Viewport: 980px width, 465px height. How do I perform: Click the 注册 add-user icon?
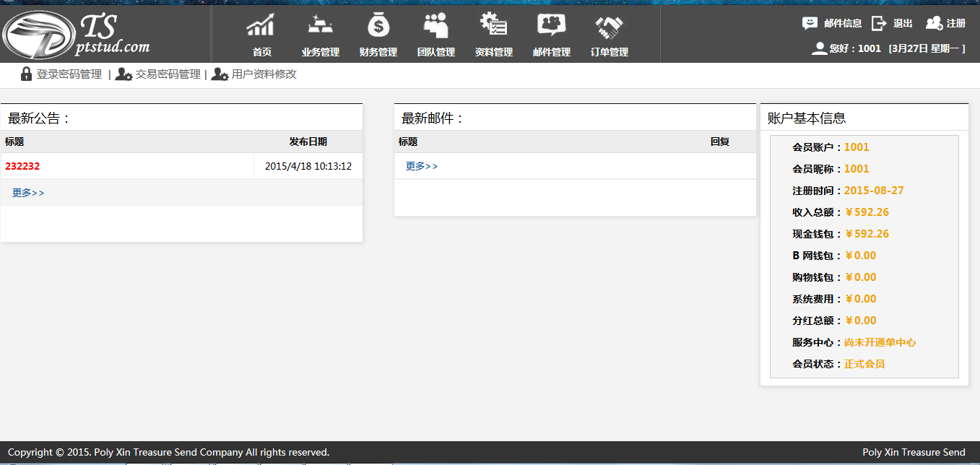(x=935, y=23)
